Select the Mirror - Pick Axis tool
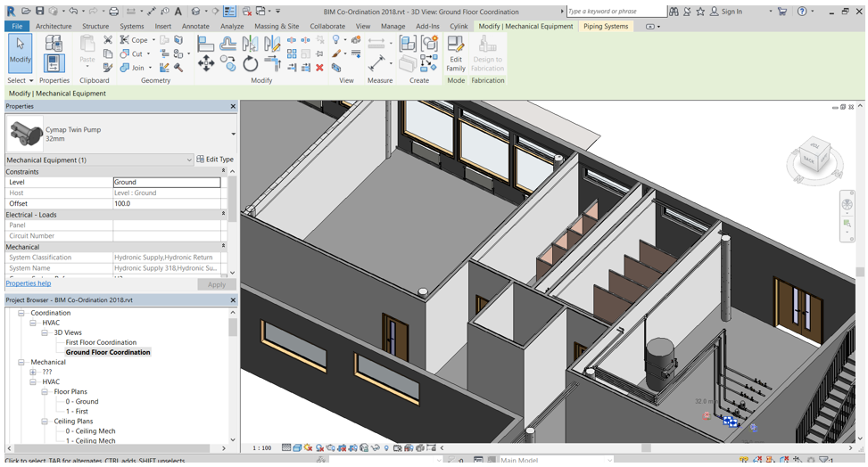 pyautogui.click(x=250, y=44)
